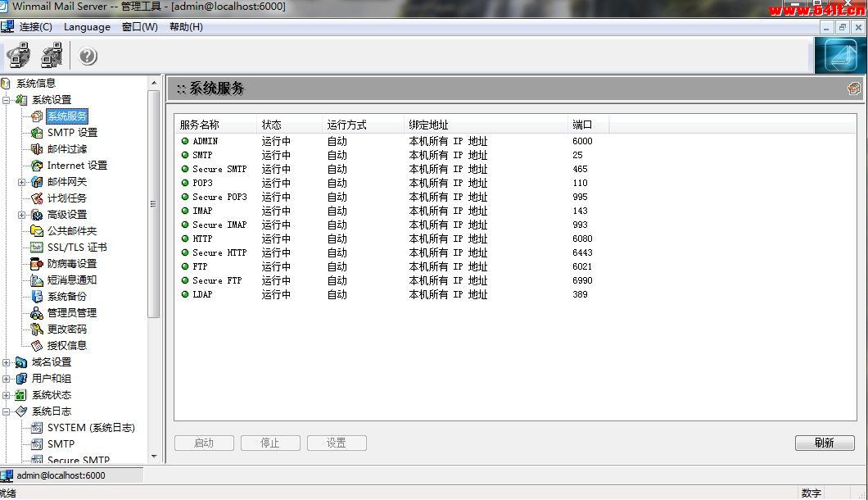
Task: Click the 运行方式 column header
Action: pyautogui.click(x=363, y=125)
